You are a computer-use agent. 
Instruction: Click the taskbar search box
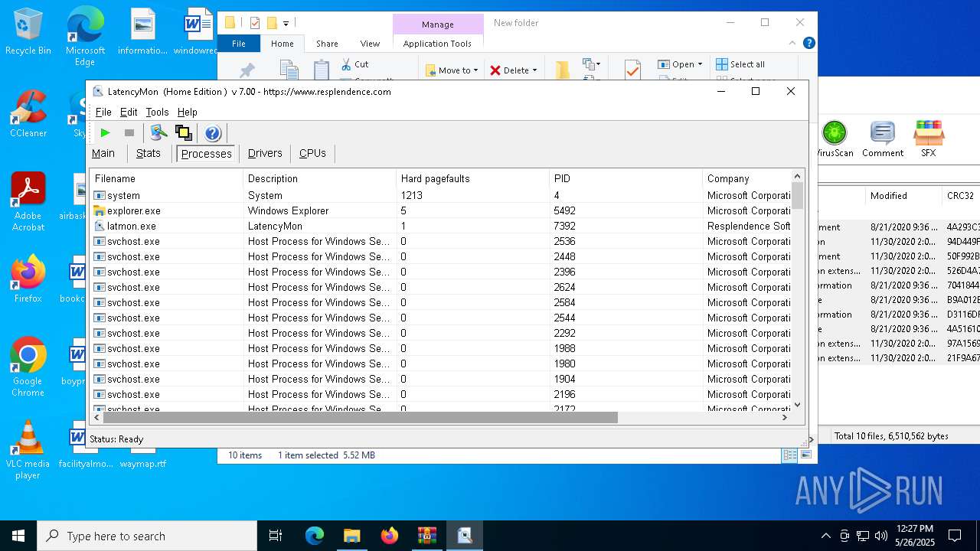point(147,536)
